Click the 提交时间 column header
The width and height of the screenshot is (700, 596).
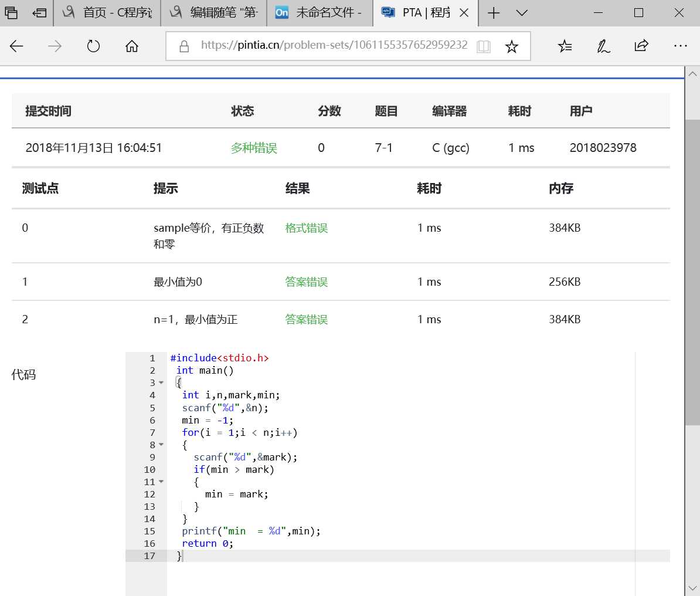click(48, 111)
